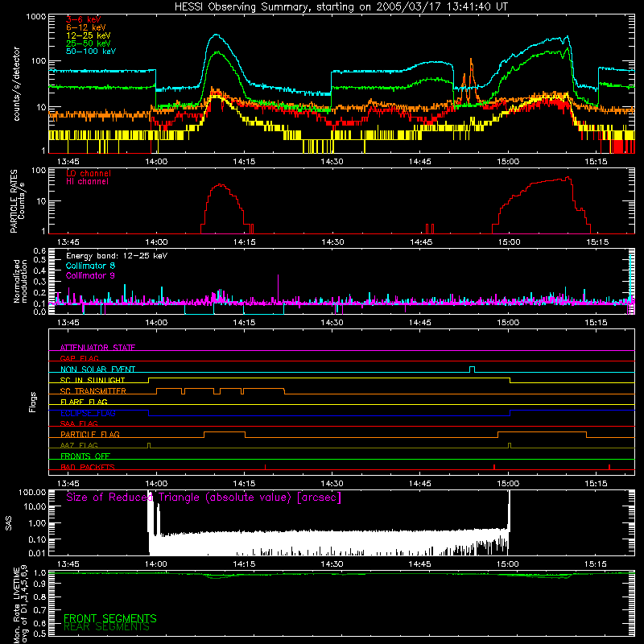Click the Size of Reduced Triangle label
Viewport: 644px width, 644px height.
coord(204,497)
